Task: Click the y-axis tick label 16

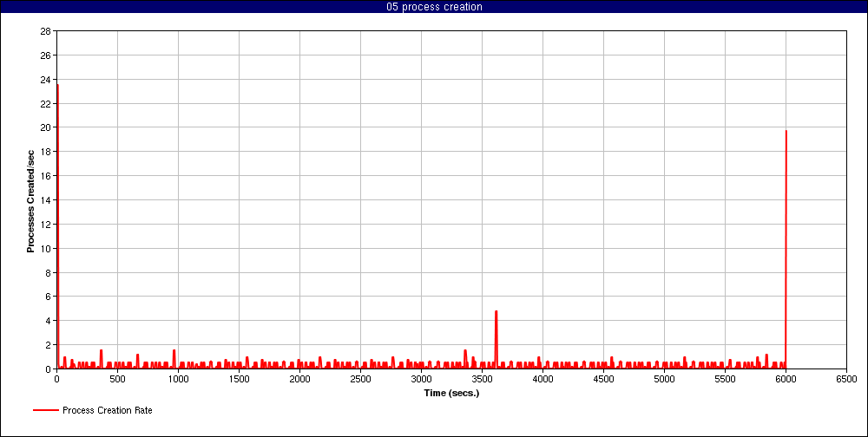Action: coord(46,176)
